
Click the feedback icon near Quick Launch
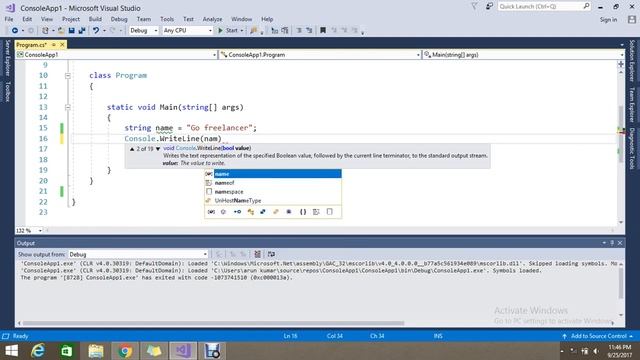click(489, 6)
